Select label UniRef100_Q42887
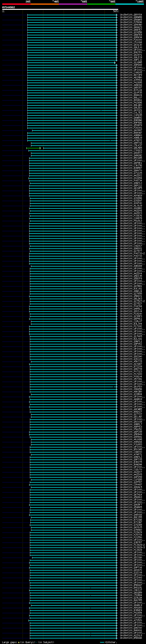This screenshot has width=146, height=644. pos(131,130)
